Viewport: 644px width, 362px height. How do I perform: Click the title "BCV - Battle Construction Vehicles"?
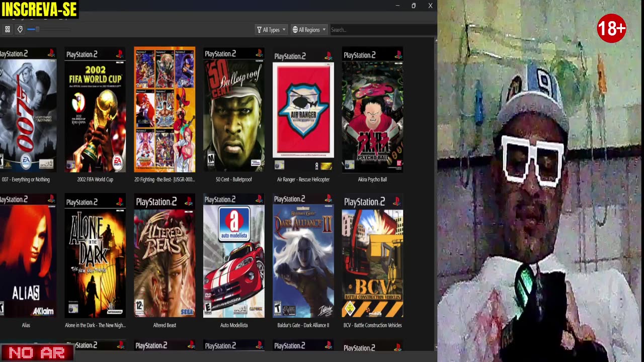coord(373,325)
